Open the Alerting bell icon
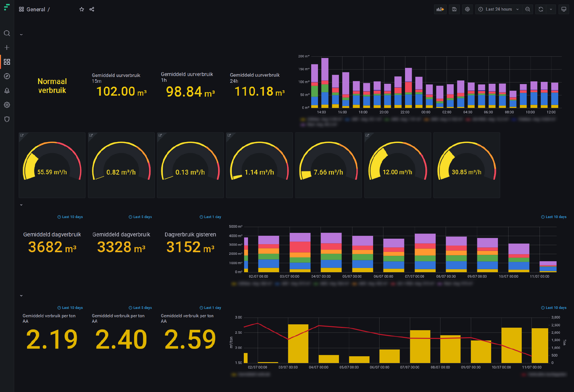 (x=7, y=91)
